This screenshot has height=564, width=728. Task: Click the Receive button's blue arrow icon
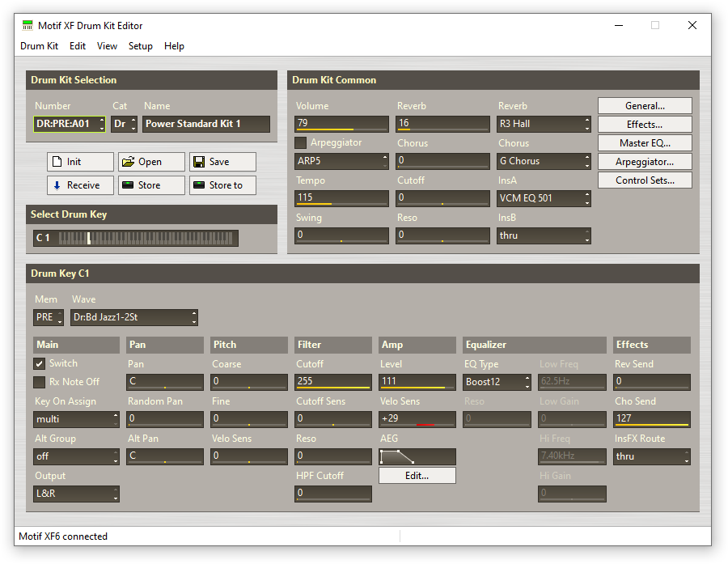pos(57,185)
